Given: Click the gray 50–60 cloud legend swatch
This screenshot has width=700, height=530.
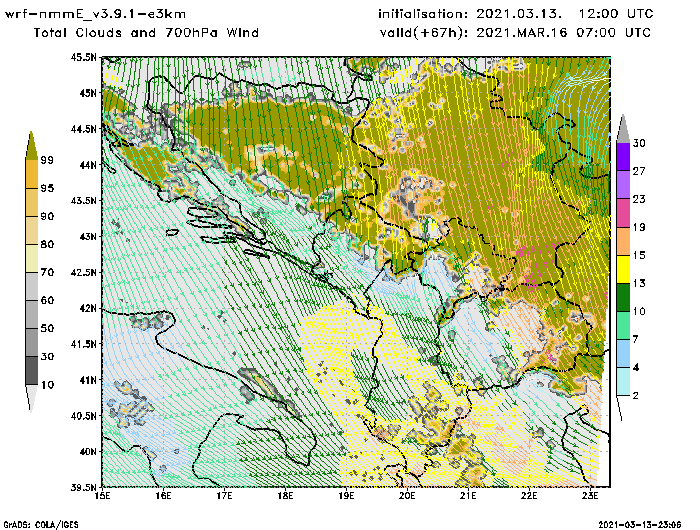Looking at the screenshot, I should coord(32,315).
